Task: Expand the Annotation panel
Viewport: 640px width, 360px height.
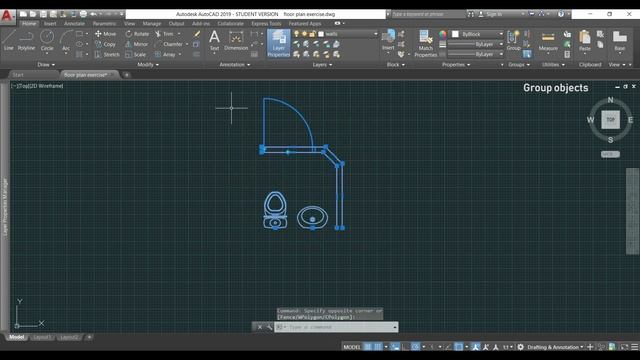Action: click(235, 64)
